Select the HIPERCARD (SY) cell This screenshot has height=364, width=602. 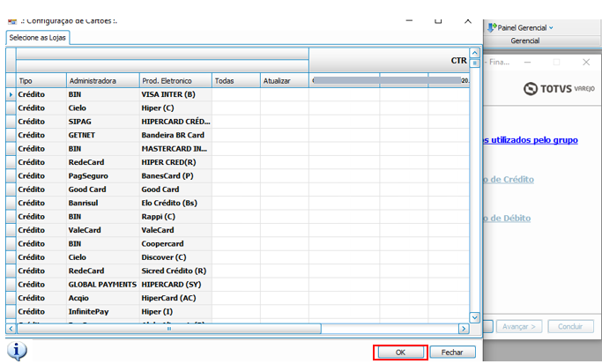175,285
